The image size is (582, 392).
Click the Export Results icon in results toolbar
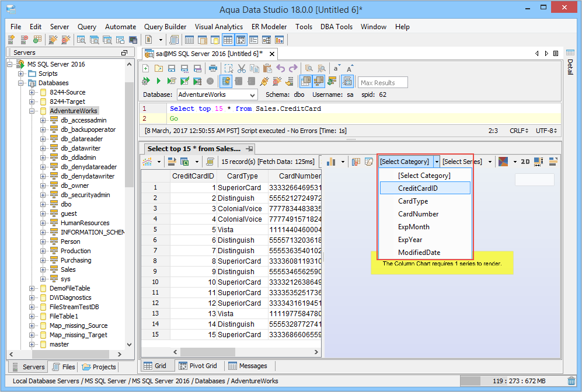(172, 162)
